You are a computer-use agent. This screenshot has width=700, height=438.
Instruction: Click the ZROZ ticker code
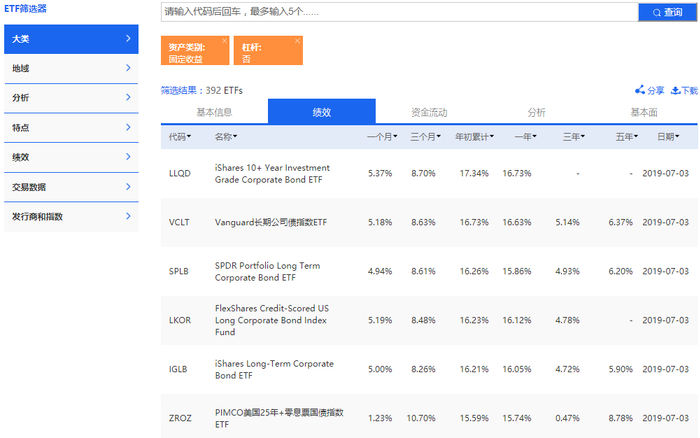(x=180, y=418)
